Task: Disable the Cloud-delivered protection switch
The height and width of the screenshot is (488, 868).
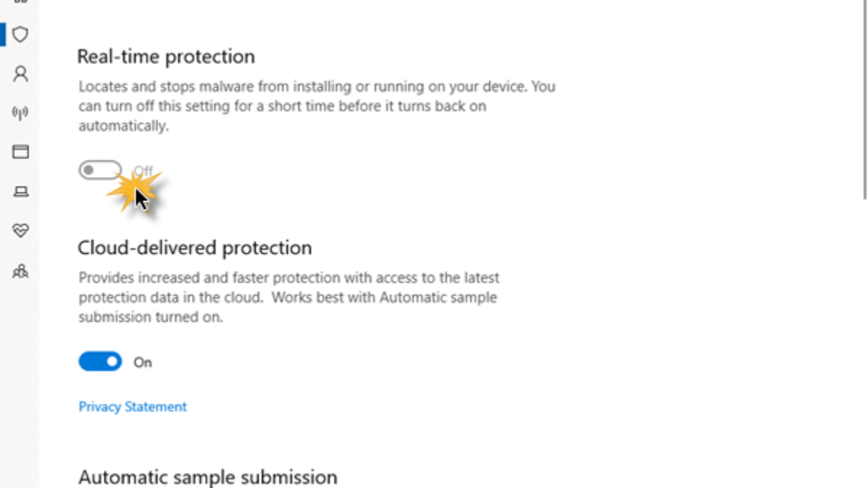Action: point(100,361)
